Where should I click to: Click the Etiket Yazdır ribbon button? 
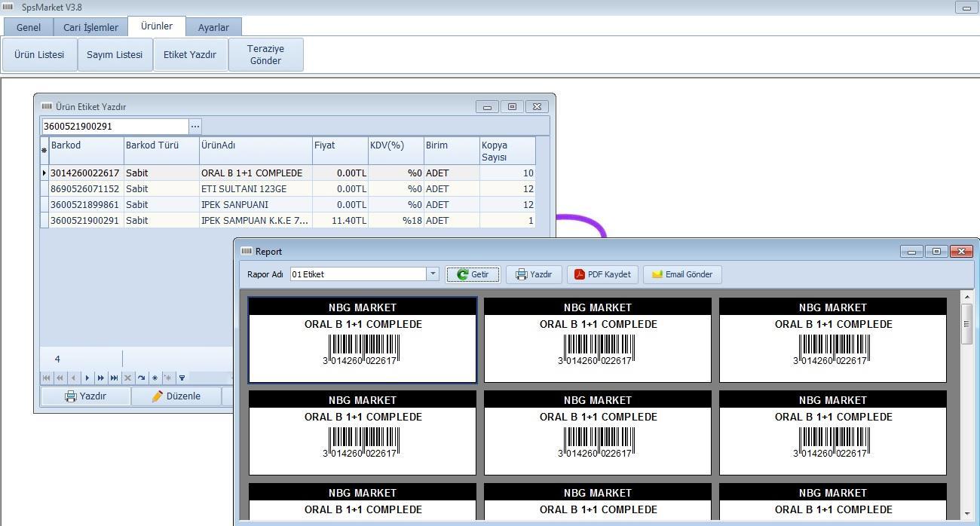click(x=190, y=55)
